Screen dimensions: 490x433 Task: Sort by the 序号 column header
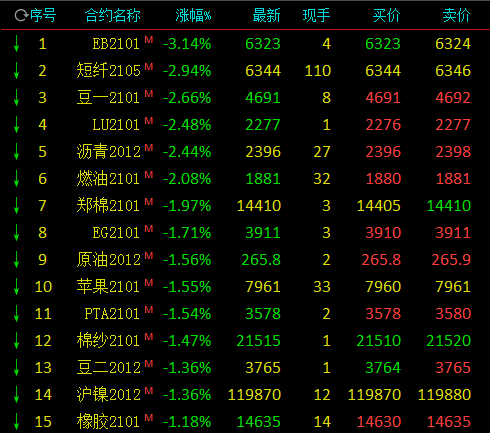[x=43, y=16]
